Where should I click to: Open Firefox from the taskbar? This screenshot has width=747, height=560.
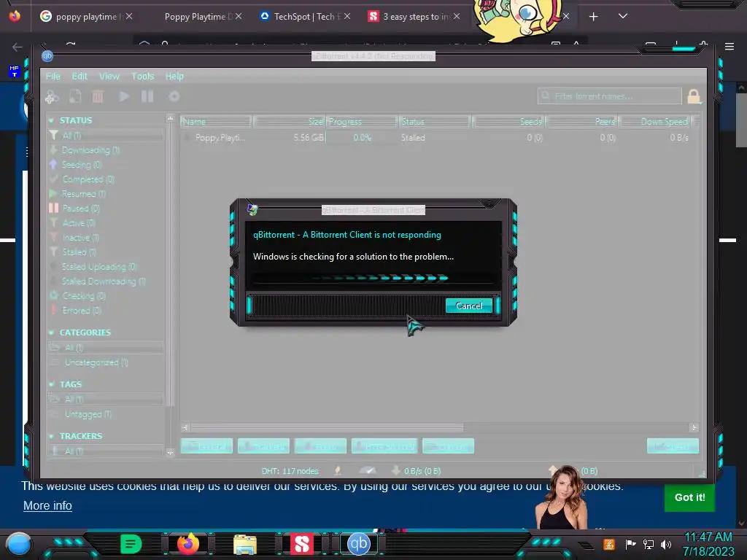coord(188,543)
